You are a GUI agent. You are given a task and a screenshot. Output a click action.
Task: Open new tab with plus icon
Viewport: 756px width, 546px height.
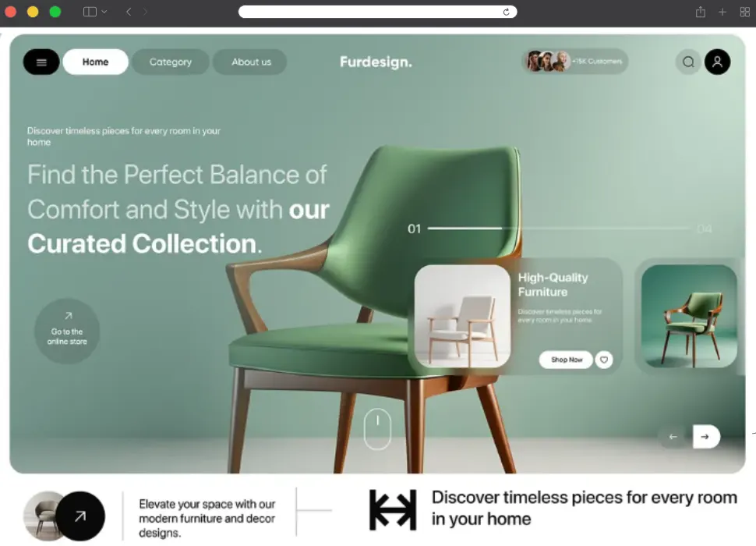tap(722, 12)
